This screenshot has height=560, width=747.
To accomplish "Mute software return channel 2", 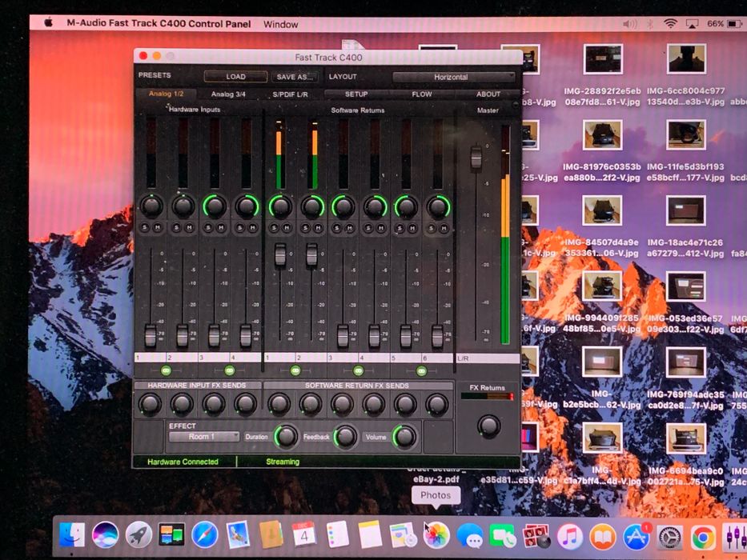I will pyautogui.click(x=318, y=228).
